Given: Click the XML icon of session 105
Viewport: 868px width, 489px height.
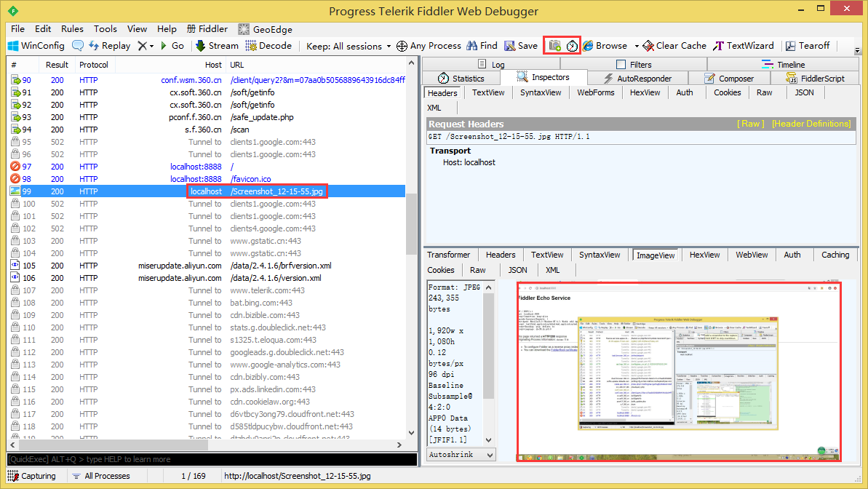Looking at the screenshot, I should tap(15, 266).
